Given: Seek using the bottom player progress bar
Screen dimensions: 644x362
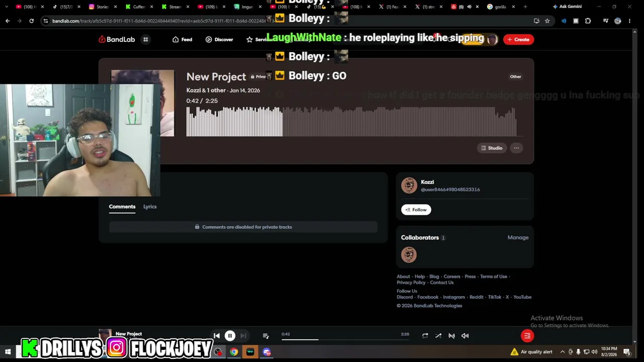Looking at the screenshot, I should (345, 339).
